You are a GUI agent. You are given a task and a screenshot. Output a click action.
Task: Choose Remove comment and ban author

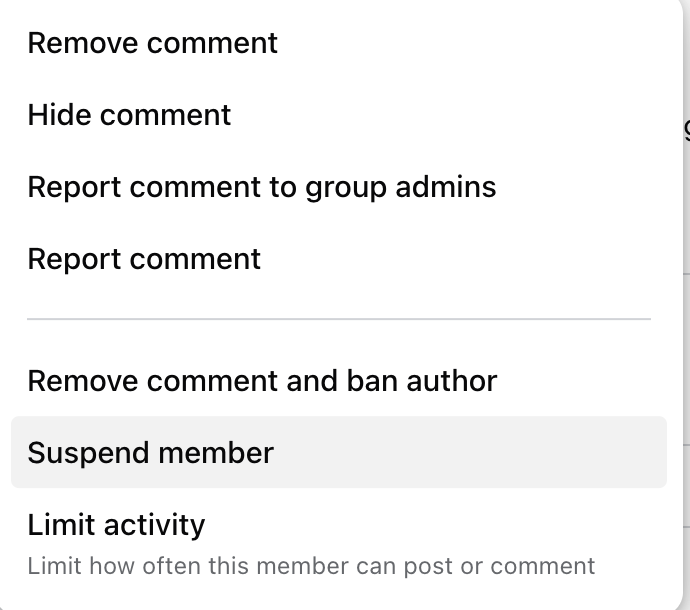(262, 381)
